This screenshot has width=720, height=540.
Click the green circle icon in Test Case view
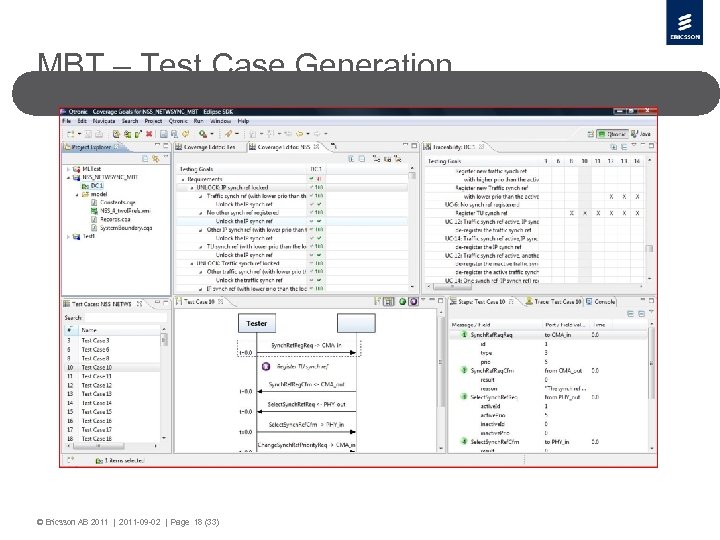[403, 302]
